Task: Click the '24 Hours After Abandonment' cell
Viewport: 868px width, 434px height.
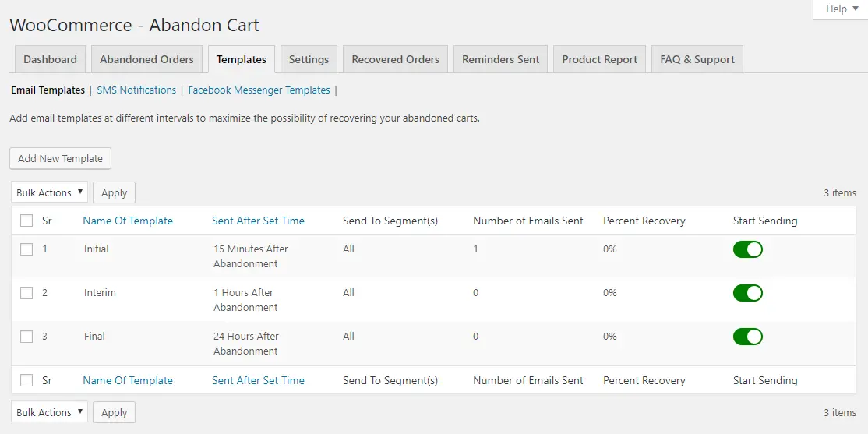Action: click(x=246, y=343)
